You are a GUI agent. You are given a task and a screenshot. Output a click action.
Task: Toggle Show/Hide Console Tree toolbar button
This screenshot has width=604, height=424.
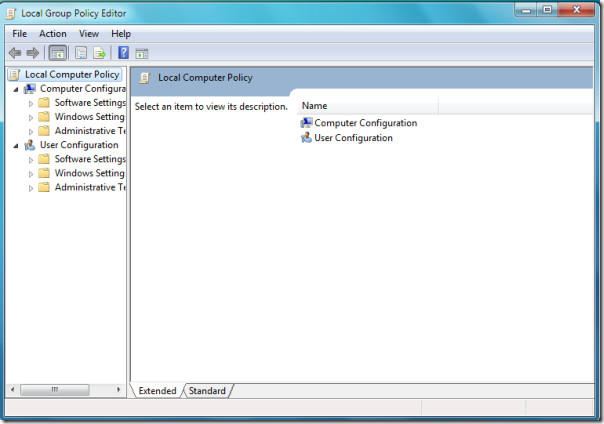pyautogui.click(x=58, y=53)
